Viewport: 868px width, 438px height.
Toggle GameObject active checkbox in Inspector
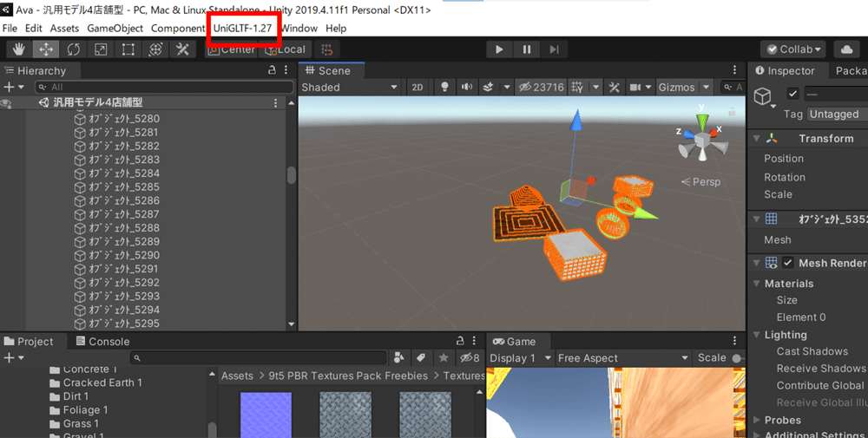[792, 94]
